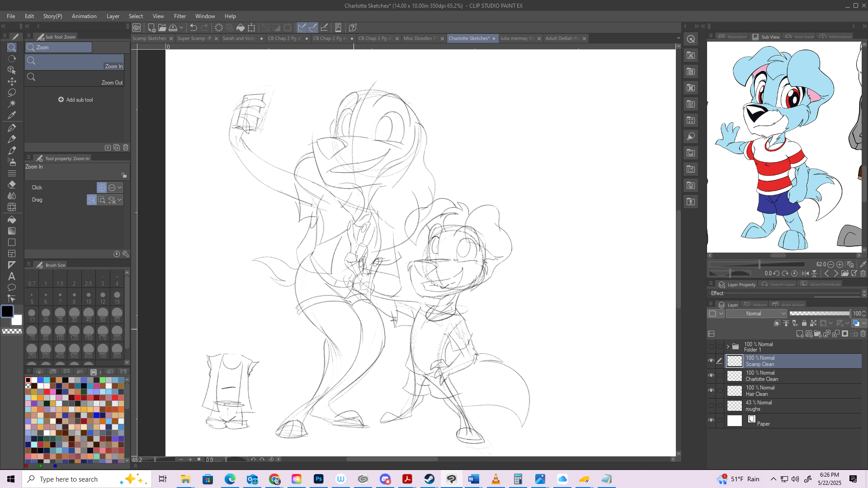Select the Eyedropper tool
This screenshot has width=868, height=488.
(x=12, y=115)
